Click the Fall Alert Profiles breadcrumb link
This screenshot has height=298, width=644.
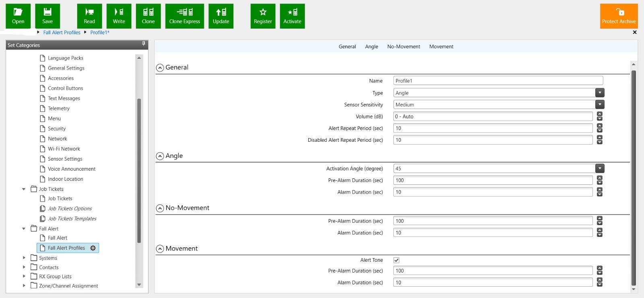[62, 33]
